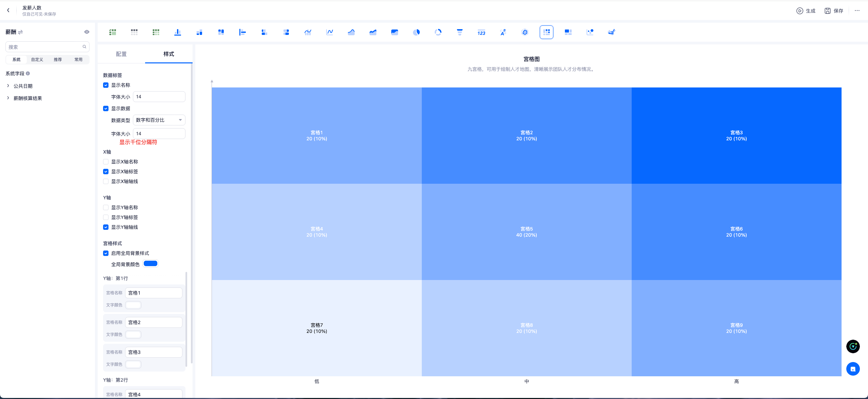The image size is (868, 399).
Task: Select the 推荐 field tab
Action: (58, 59)
